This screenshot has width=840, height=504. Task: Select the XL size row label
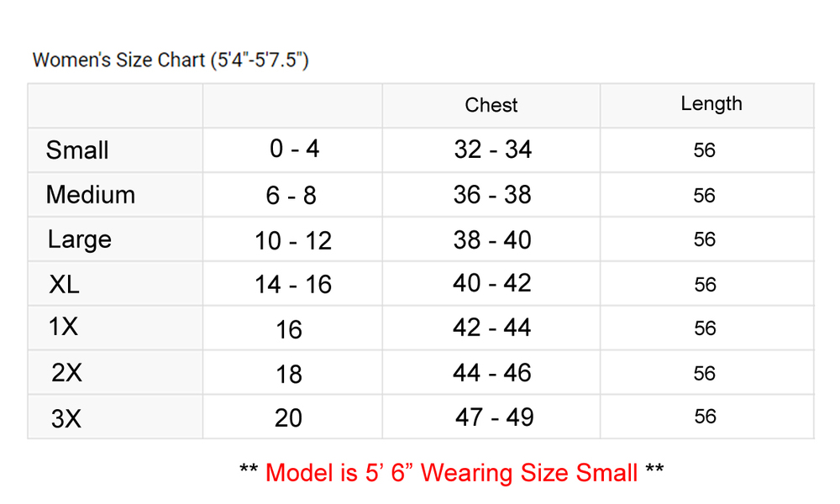[x=65, y=285]
